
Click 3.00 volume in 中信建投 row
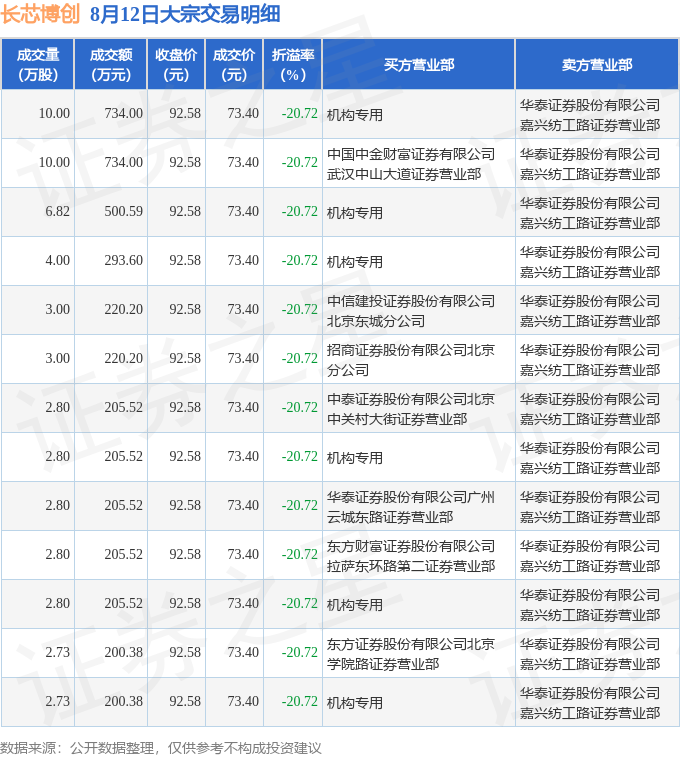[x=57, y=309]
